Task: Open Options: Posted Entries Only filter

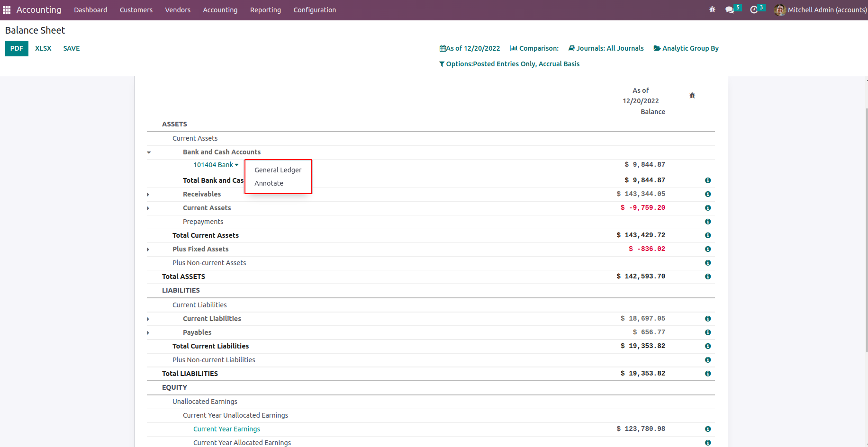Action: pyautogui.click(x=509, y=64)
